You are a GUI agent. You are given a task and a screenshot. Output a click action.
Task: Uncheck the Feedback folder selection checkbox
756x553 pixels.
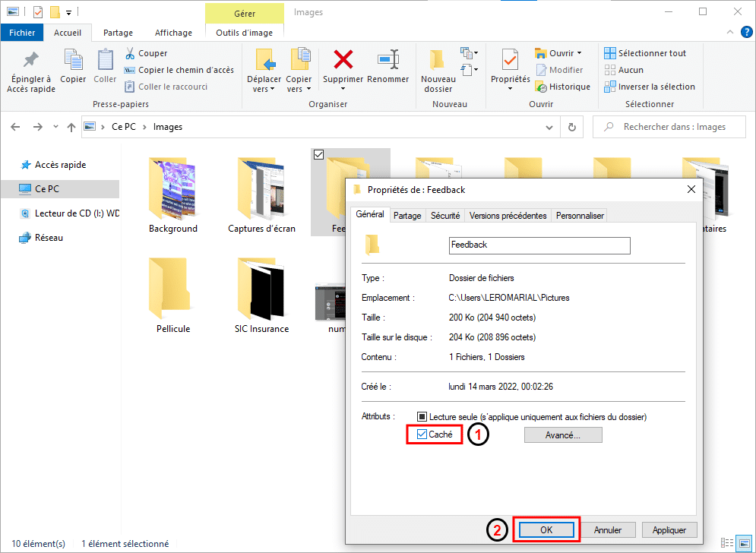pos(318,154)
